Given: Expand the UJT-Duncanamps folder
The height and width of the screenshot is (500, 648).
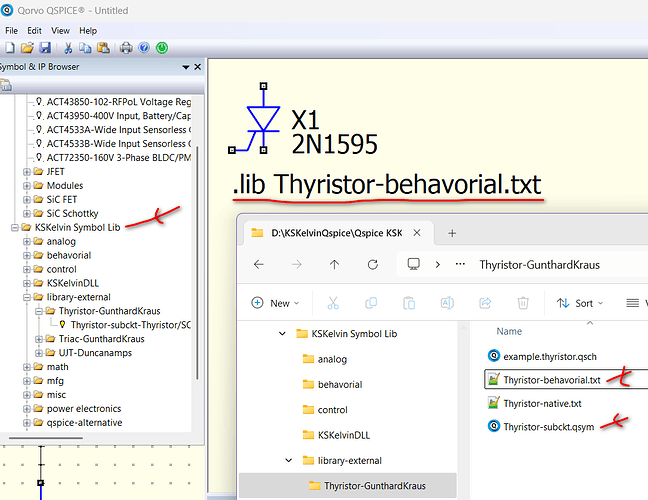Looking at the screenshot, I should 39,353.
